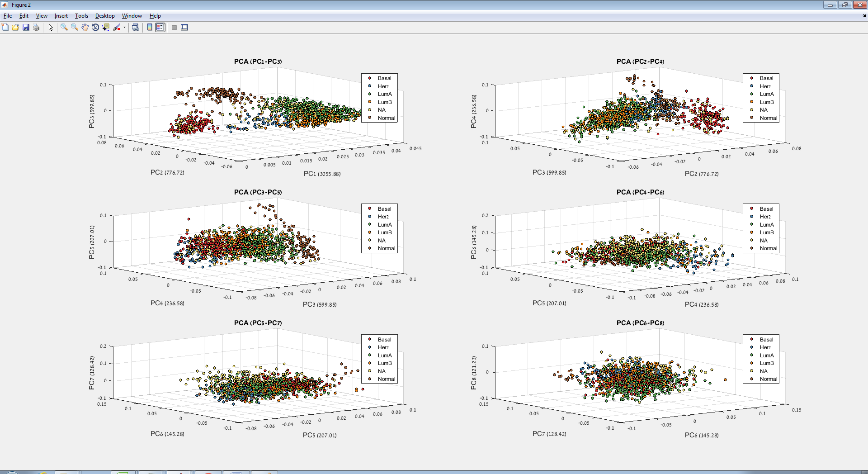
Task: Expand the Brush tool color dropdown arrow
Action: [x=124, y=28]
